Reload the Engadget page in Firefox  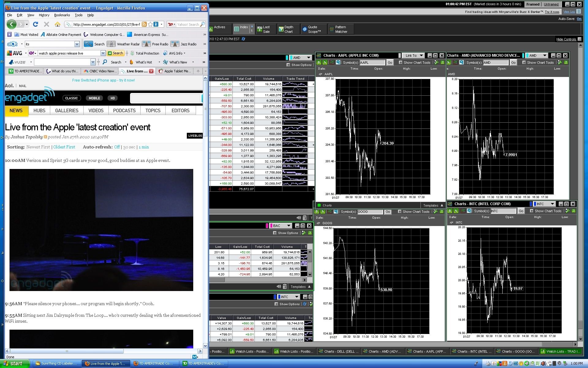(36, 24)
